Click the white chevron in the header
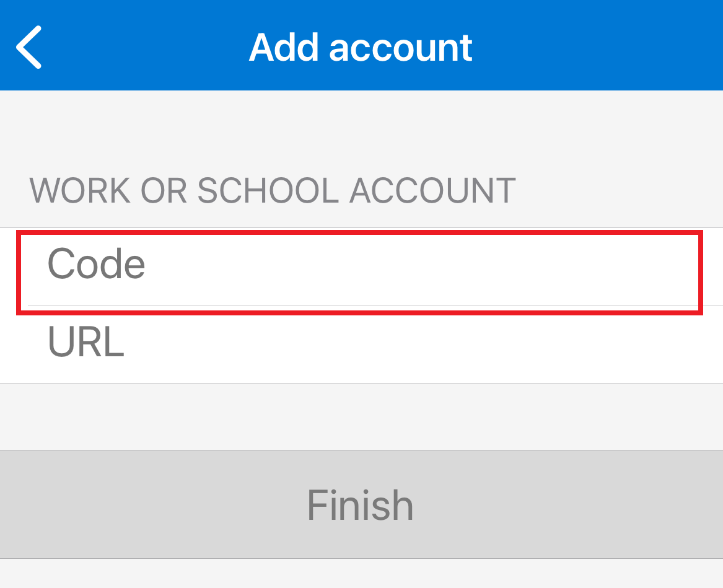Image resolution: width=723 pixels, height=588 pixels. tap(28, 46)
